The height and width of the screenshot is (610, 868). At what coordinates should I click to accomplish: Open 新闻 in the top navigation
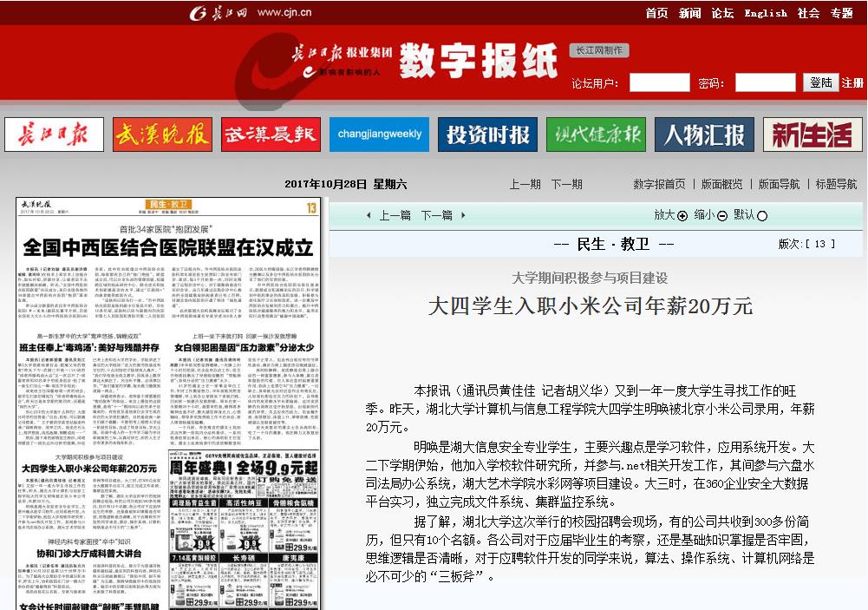pyautogui.click(x=690, y=13)
